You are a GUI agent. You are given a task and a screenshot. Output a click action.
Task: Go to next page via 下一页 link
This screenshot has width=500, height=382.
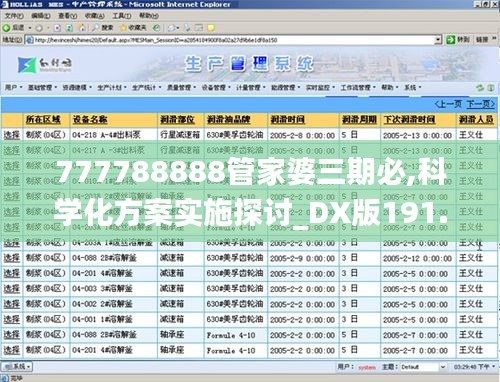pos(480,104)
